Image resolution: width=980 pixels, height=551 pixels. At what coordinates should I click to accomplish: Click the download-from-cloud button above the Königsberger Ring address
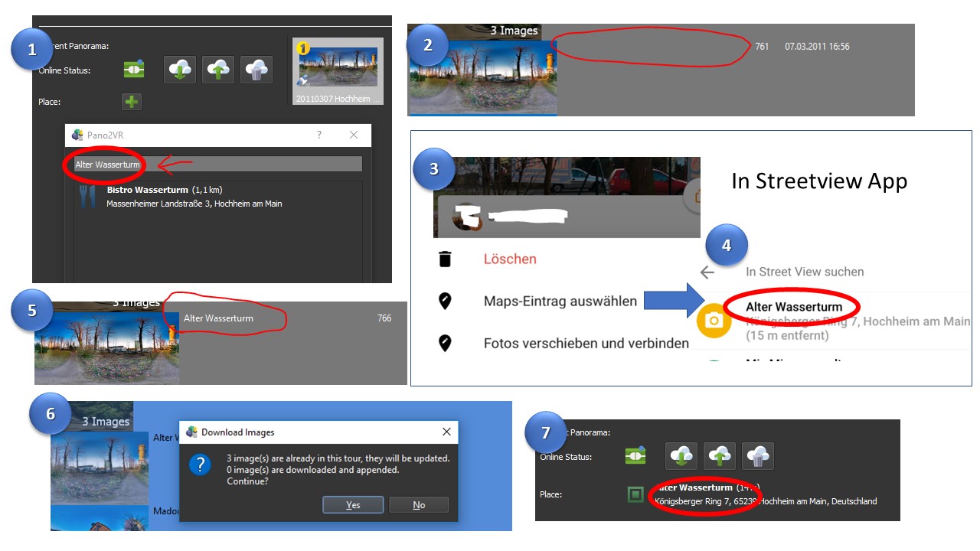(x=681, y=456)
